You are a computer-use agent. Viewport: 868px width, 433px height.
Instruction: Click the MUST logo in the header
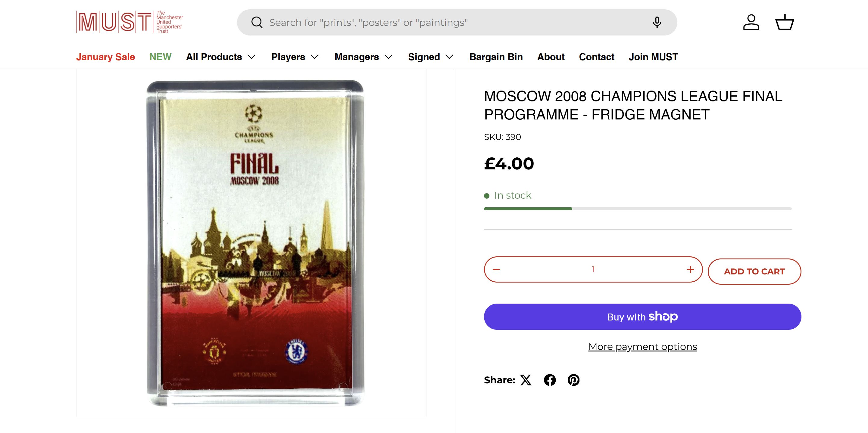point(130,22)
